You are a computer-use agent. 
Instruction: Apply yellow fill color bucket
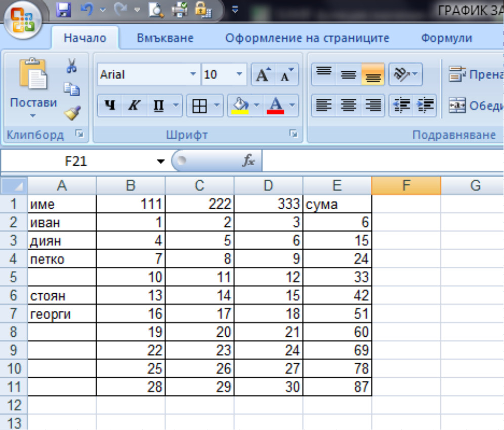point(240,105)
